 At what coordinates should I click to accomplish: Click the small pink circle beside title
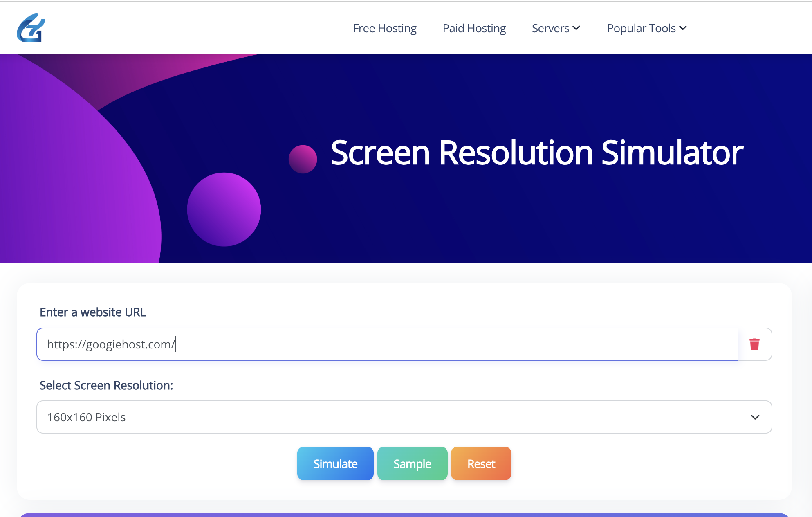[x=303, y=159]
